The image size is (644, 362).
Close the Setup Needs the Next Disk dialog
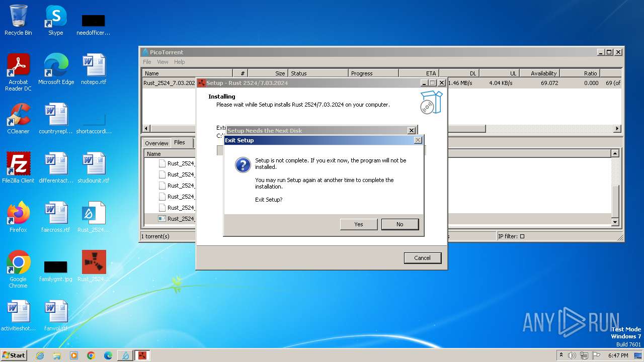[x=411, y=131]
